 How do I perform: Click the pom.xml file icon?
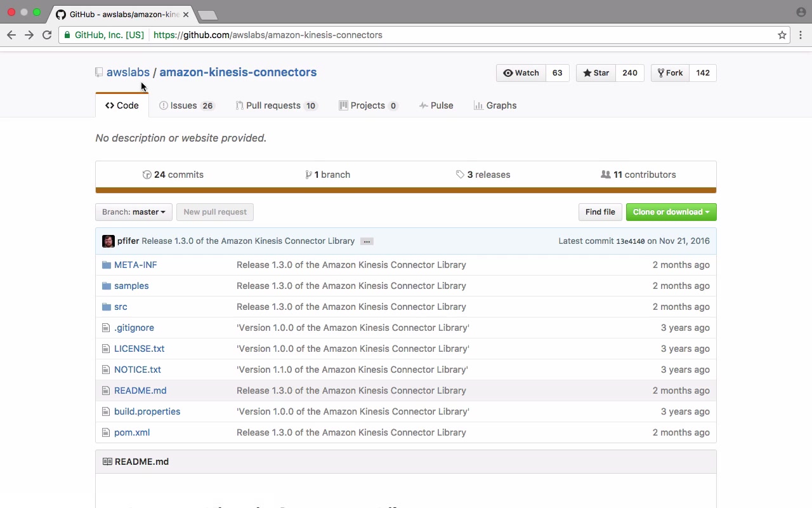point(106,432)
